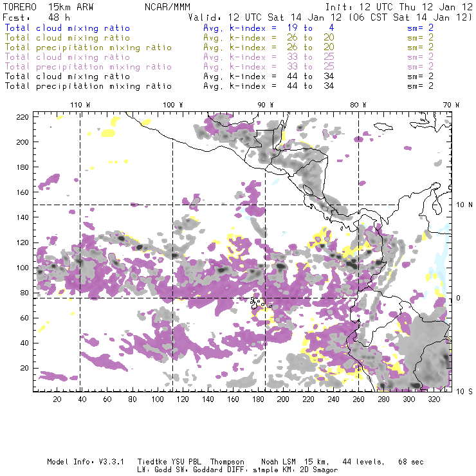The width and height of the screenshot is (476, 476).
Task: Click the "68 sec" timestep text
Action: [411, 462]
